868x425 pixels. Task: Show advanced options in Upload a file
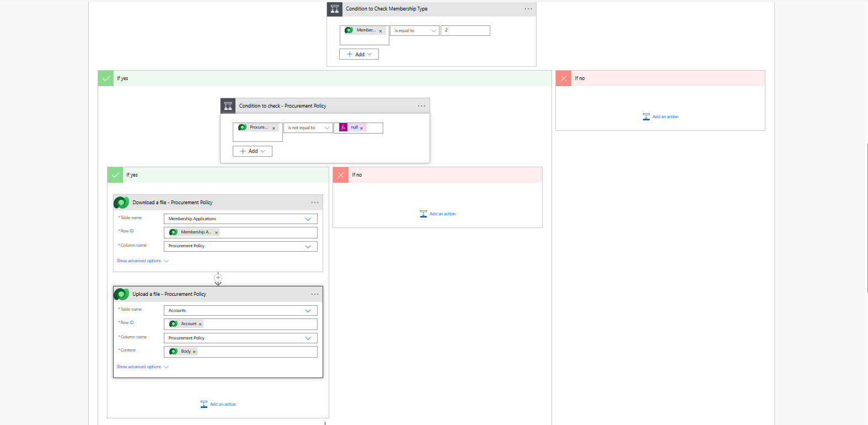coord(142,367)
